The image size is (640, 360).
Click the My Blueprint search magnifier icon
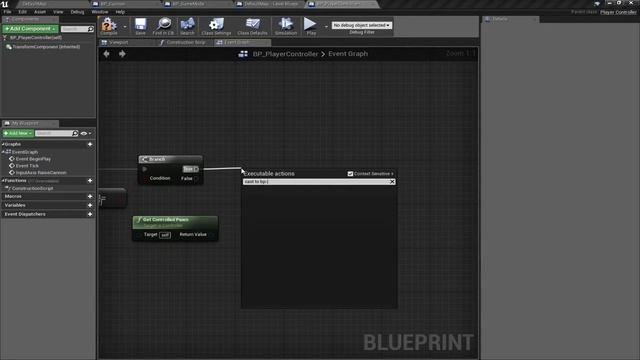tap(75, 133)
